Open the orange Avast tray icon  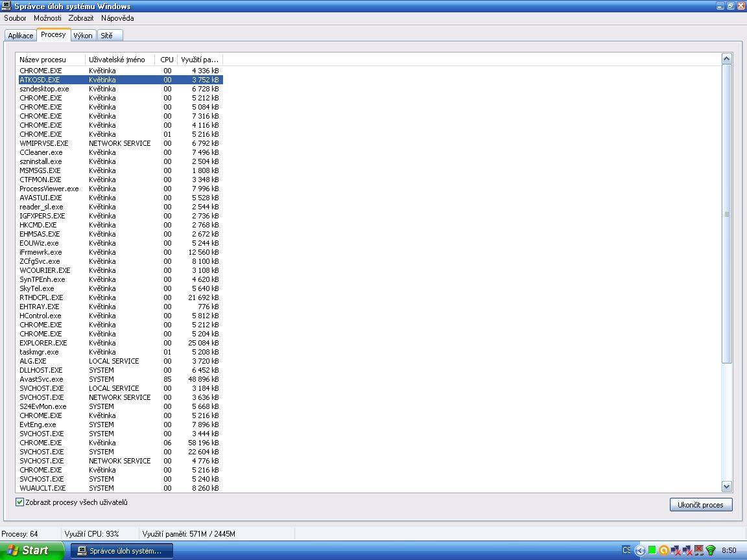[x=663, y=550]
